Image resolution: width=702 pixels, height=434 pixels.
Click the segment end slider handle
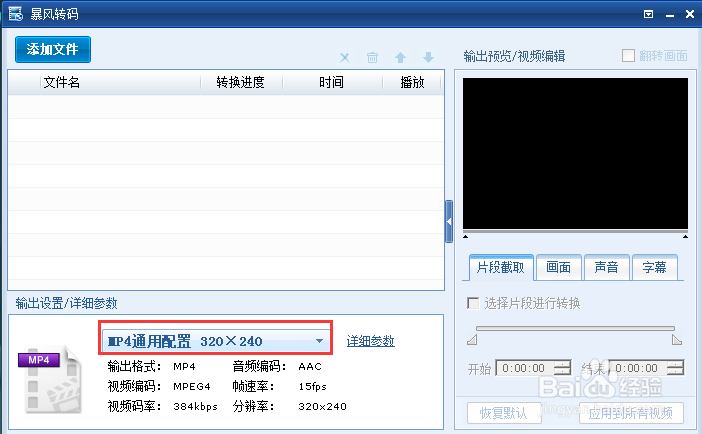coord(677,340)
